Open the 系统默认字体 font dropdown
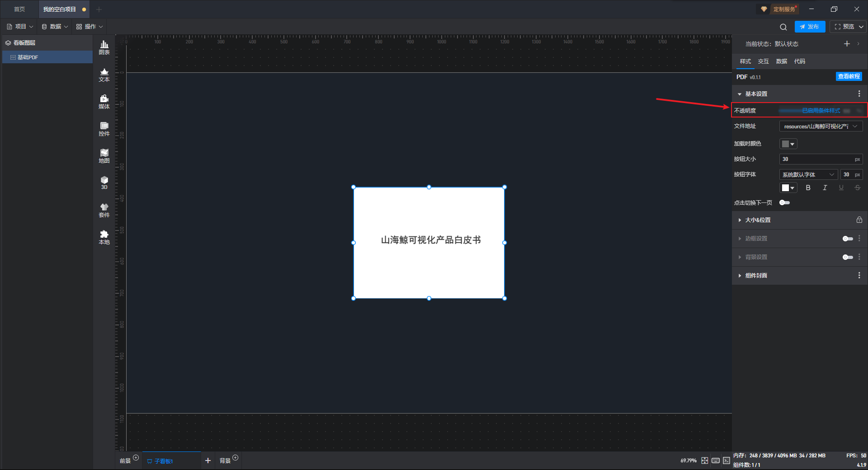 [808, 174]
